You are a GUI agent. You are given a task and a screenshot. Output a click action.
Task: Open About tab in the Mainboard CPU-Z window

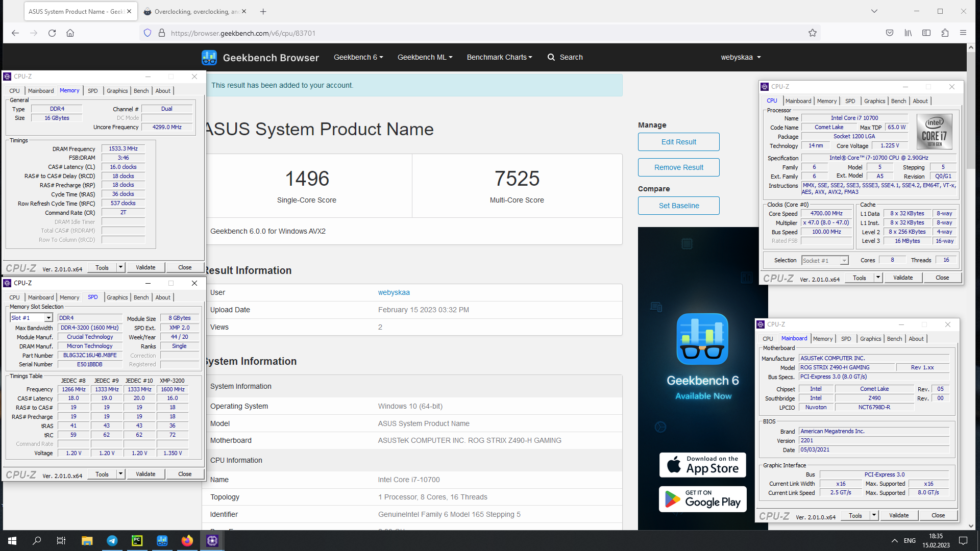(916, 339)
